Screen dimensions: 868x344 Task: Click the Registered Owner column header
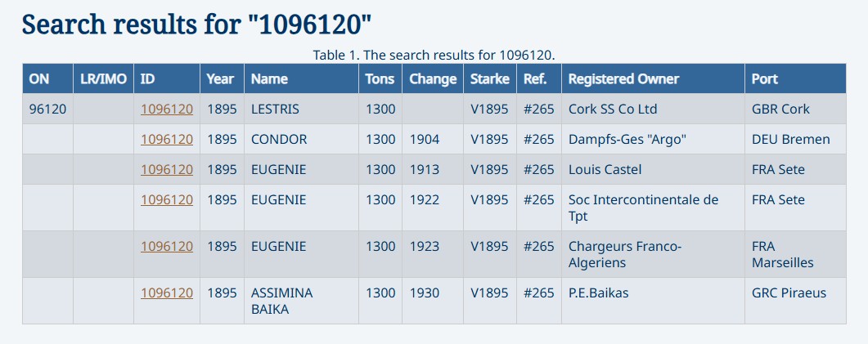(x=623, y=79)
